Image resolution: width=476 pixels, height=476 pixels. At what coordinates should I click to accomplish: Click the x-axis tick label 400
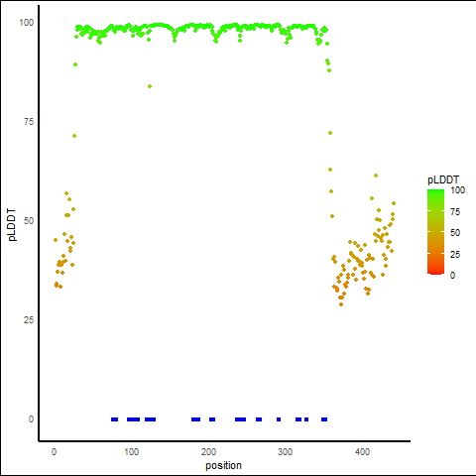[362, 452]
